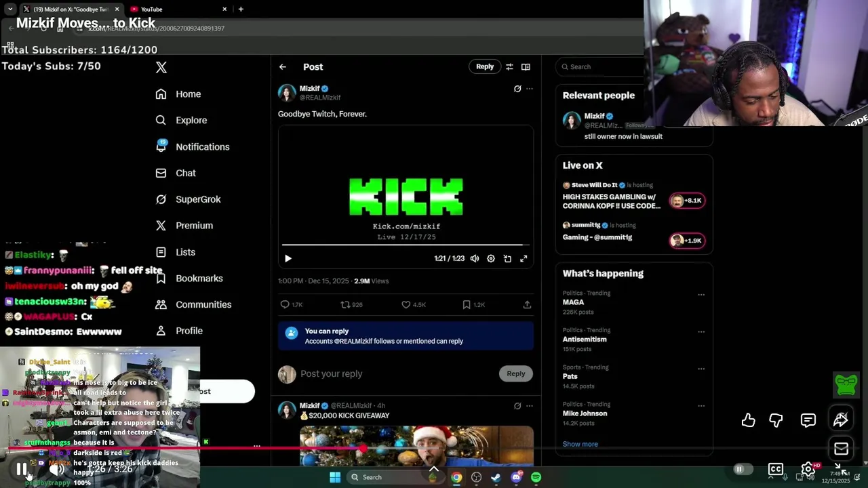Repost the tweet showing 926

(x=351, y=305)
